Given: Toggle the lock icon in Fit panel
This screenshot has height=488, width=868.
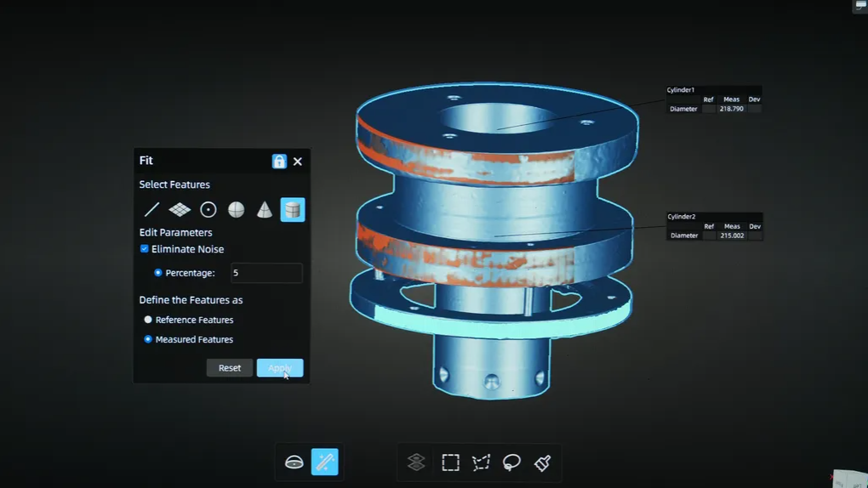Looking at the screenshot, I should (x=279, y=161).
